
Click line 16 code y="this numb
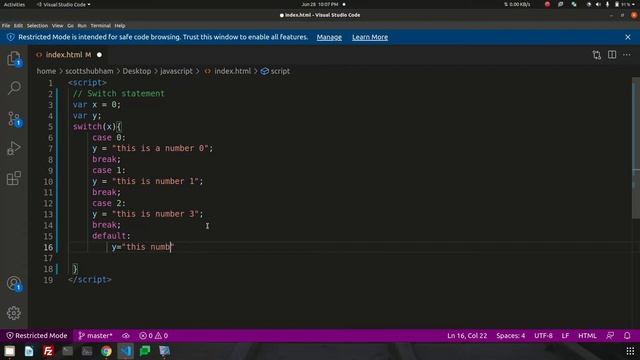[x=142, y=247]
